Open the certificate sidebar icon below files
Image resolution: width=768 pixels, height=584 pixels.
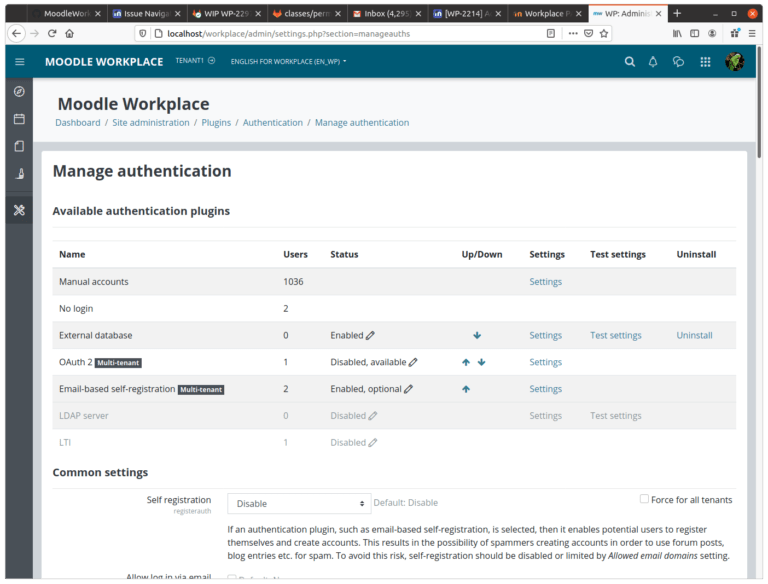click(x=20, y=173)
